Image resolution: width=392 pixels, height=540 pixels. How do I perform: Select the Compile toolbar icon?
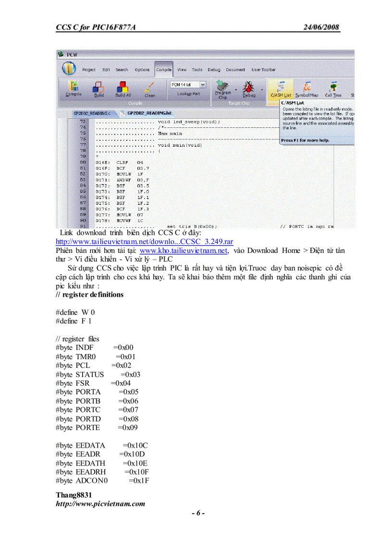73,87
